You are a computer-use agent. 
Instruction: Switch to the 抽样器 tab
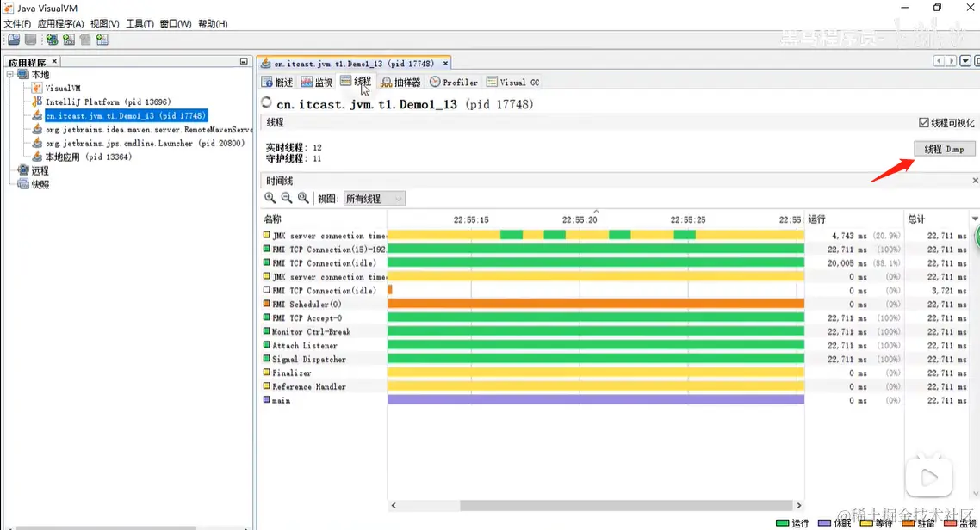tap(400, 83)
